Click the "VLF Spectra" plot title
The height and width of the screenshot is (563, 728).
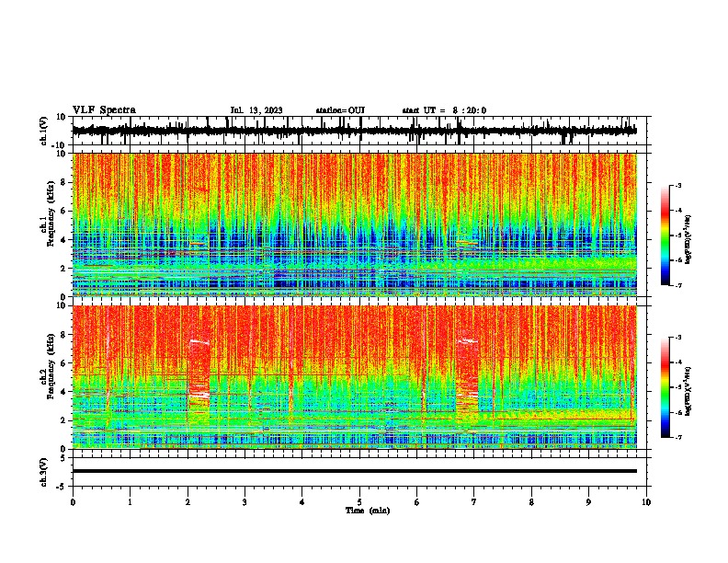[104, 110]
